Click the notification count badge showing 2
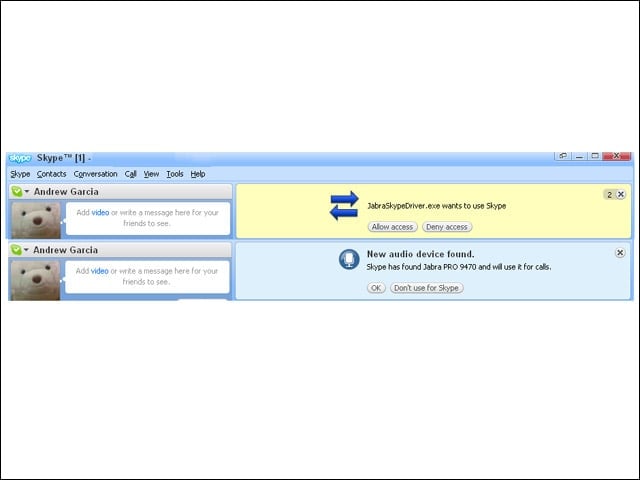Screen dimensions: 640x480 click(x=609, y=195)
